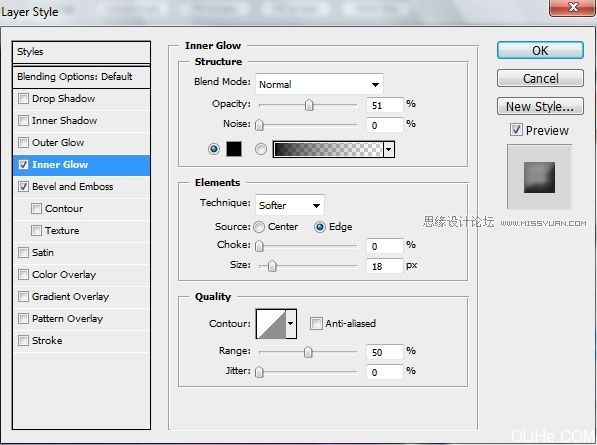Confirm with the OK button
Viewport: 597px width, 445px height.
(540, 50)
